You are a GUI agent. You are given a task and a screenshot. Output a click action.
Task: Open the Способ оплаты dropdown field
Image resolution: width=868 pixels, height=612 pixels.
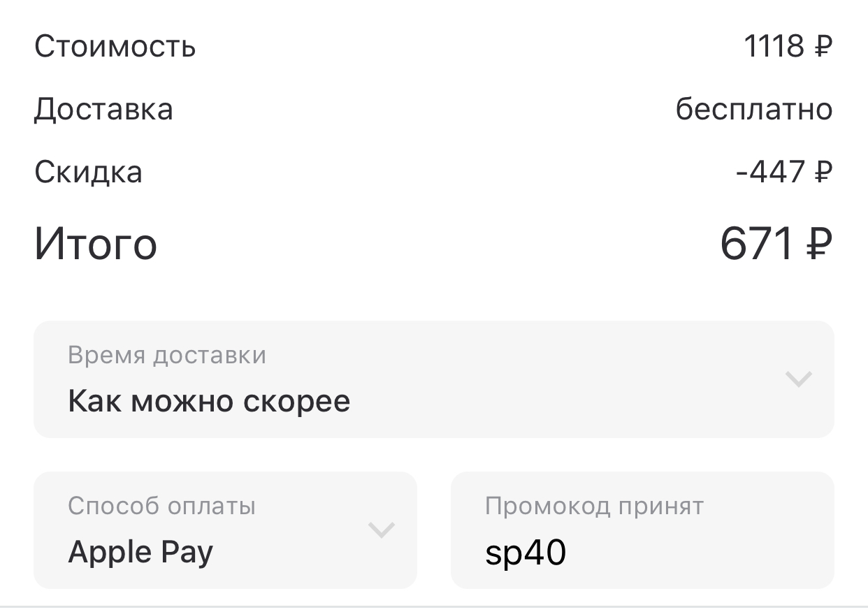point(225,530)
